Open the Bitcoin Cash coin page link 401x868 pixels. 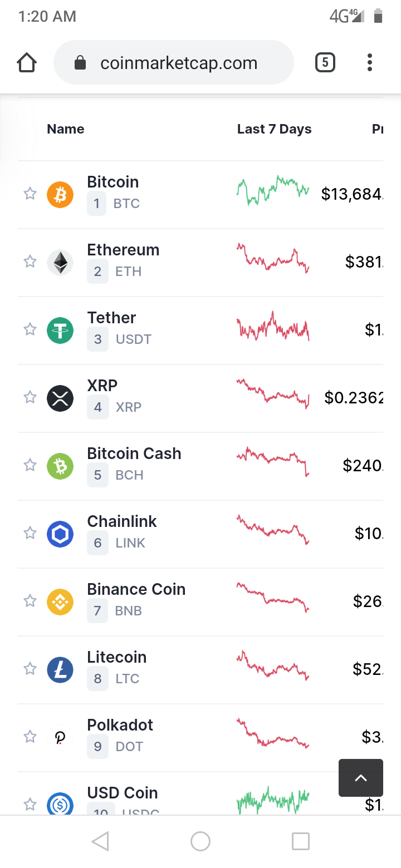(134, 454)
